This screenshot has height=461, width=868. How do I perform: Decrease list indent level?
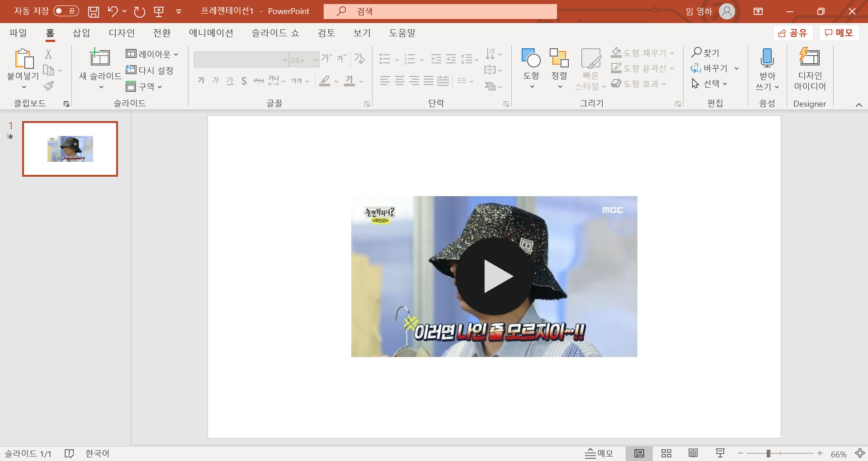click(436, 59)
